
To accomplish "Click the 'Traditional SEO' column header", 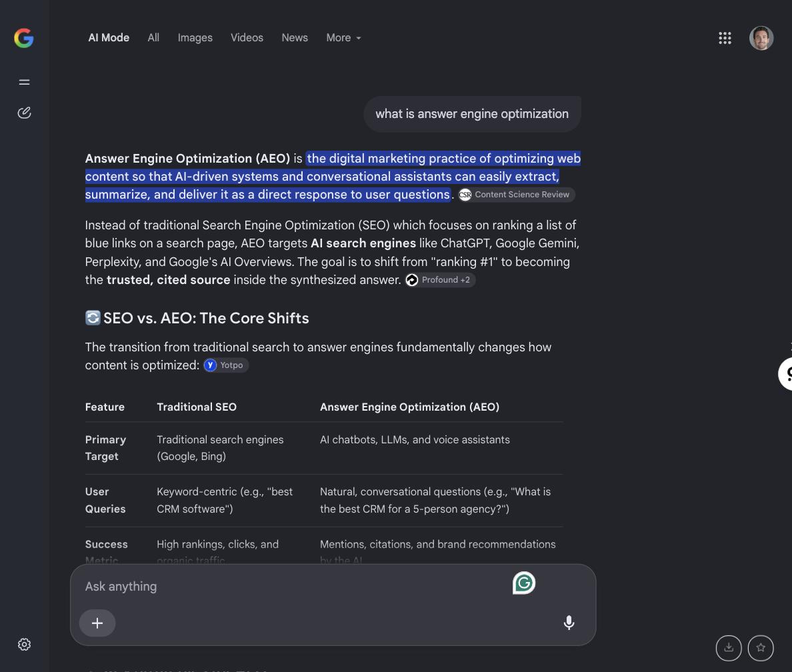I will pos(197,407).
